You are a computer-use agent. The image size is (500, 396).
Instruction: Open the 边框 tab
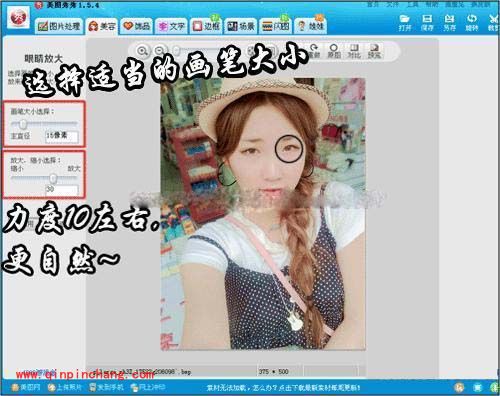tap(206, 26)
